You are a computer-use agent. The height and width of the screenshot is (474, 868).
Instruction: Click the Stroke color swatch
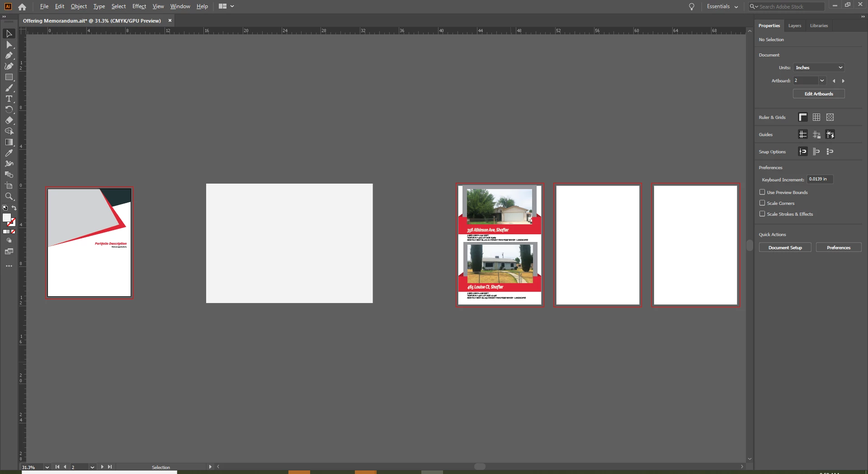[13, 223]
